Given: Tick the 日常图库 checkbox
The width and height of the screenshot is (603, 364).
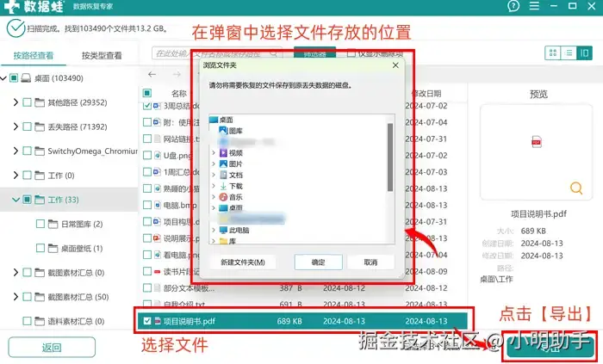Looking at the screenshot, I should pyautogui.click(x=40, y=224).
